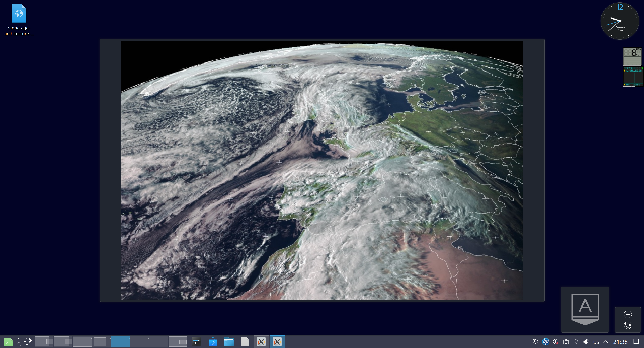Expand hidden system tray icons arrow
This screenshot has height=348, width=644.
606,342
